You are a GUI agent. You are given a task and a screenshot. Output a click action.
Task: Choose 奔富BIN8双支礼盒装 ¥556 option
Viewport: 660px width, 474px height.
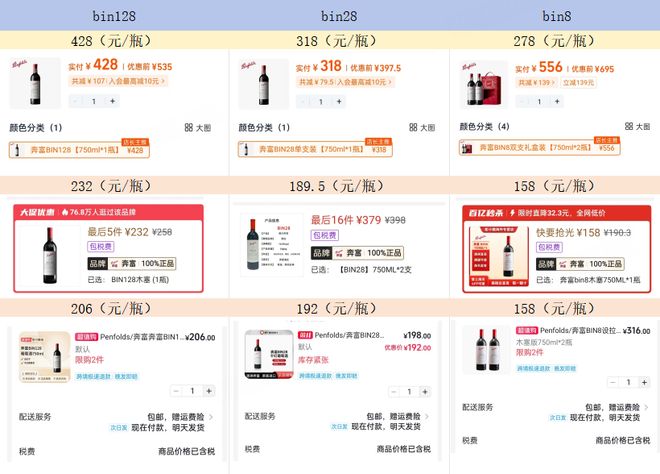[x=539, y=147]
